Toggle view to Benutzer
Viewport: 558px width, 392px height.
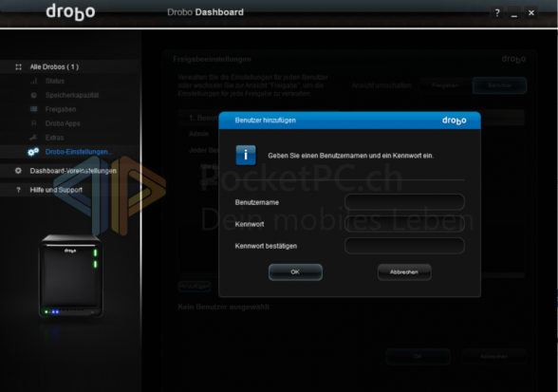pos(499,85)
